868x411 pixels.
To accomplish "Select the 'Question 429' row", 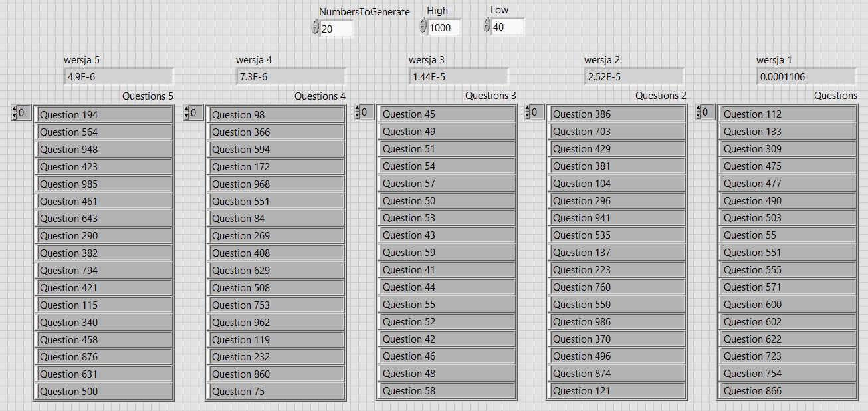I will (x=617, y=148).
